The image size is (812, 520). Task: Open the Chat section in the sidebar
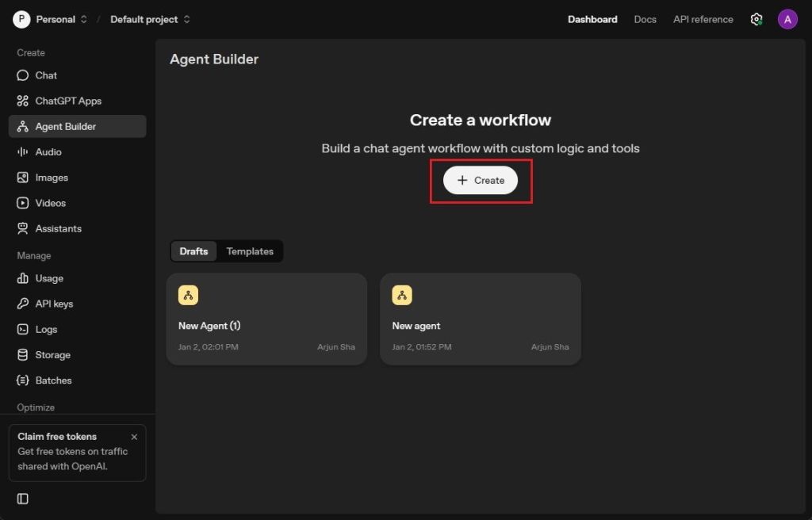pos(45,75)
